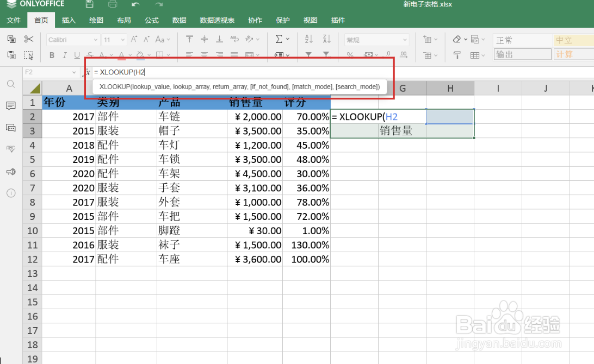The height and width of the screenshot is (364, 594).
Task: Select the AutoSum function icon
Action: pyautogui.click(x=280, y=39)
